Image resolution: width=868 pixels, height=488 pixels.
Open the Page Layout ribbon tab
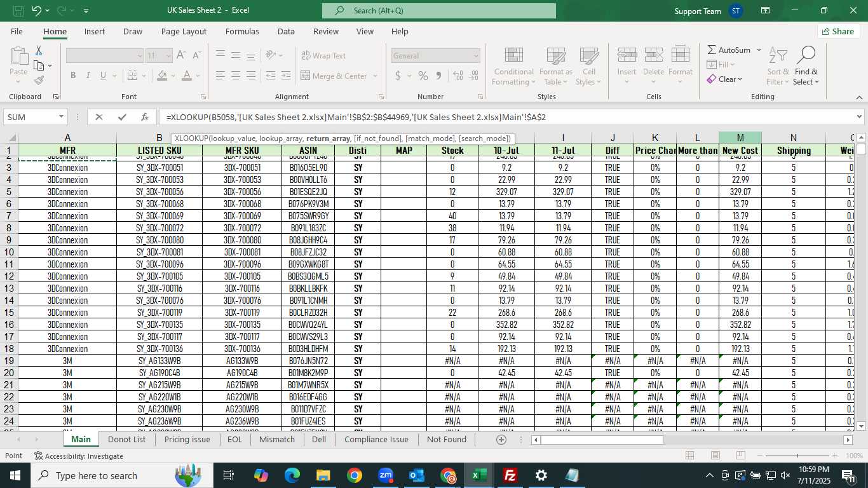pos(184,31)
